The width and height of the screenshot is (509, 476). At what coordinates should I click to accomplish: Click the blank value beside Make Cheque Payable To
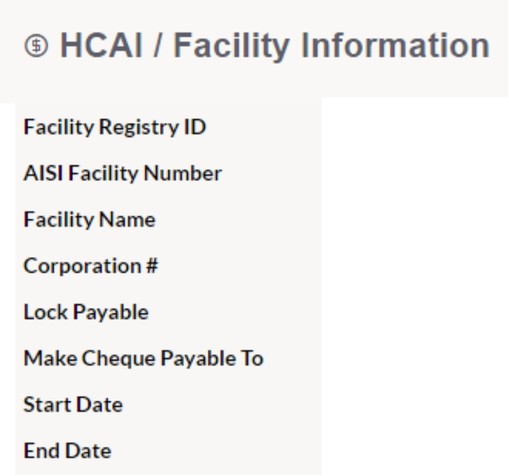point(415,358)
